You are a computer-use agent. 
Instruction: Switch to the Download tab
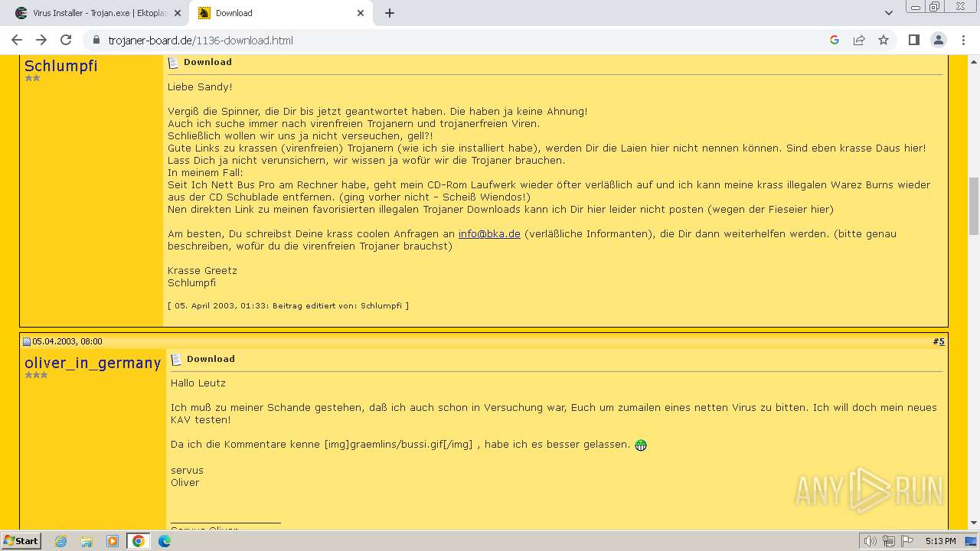pos(280,13)
